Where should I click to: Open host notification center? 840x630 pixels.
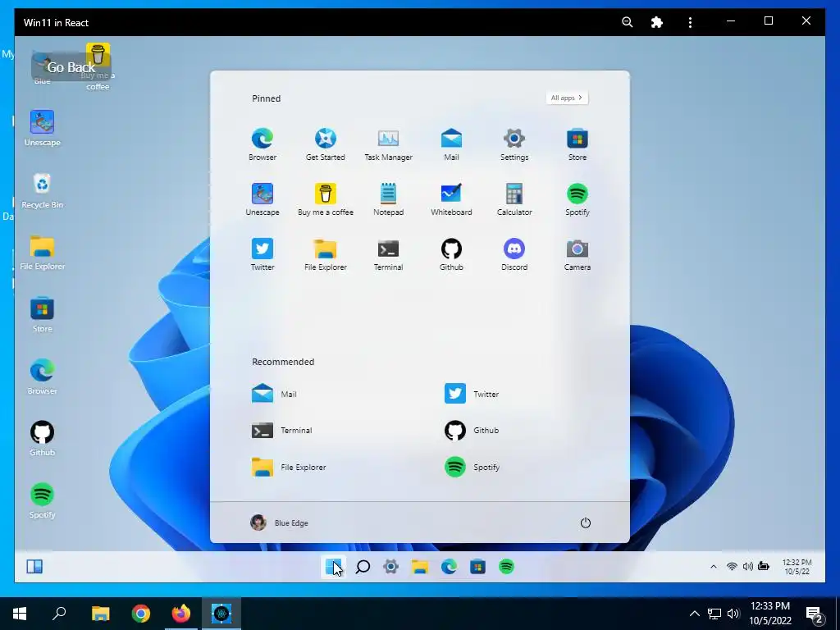click(815, 614)
